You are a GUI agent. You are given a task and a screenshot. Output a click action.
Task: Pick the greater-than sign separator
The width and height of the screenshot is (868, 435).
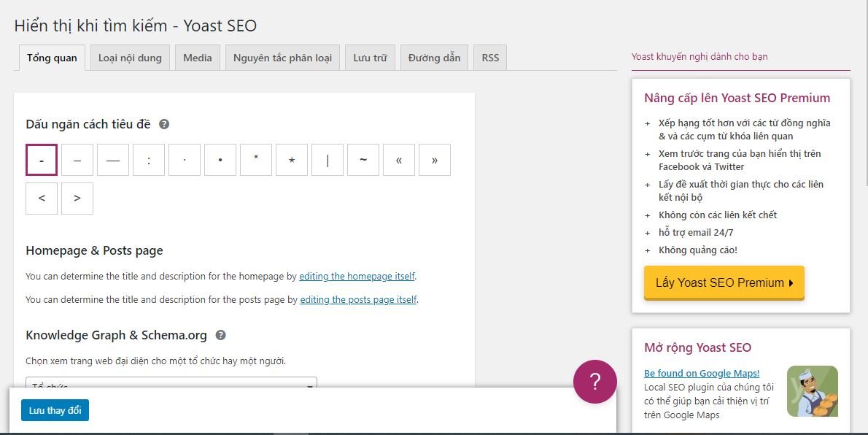tap(77, 199)
